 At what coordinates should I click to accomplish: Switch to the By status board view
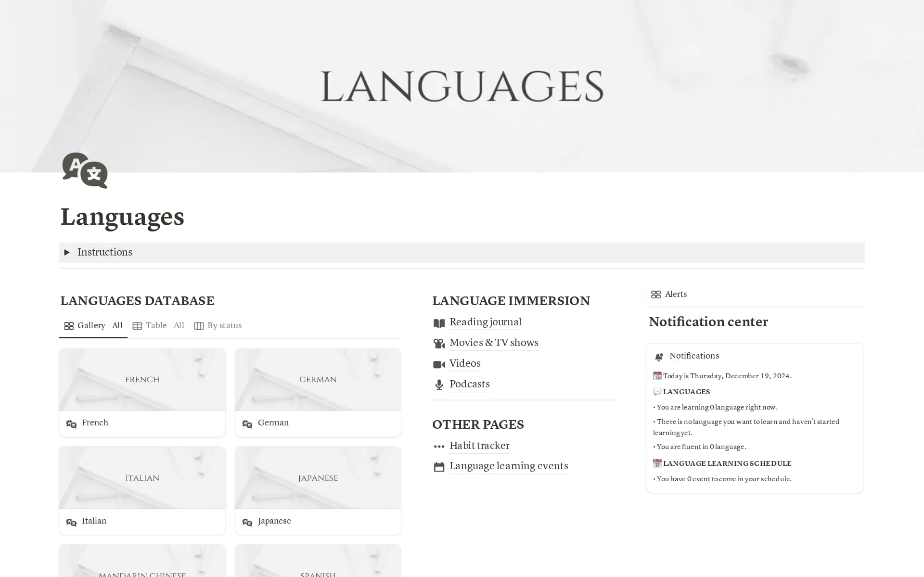[218, 326]
